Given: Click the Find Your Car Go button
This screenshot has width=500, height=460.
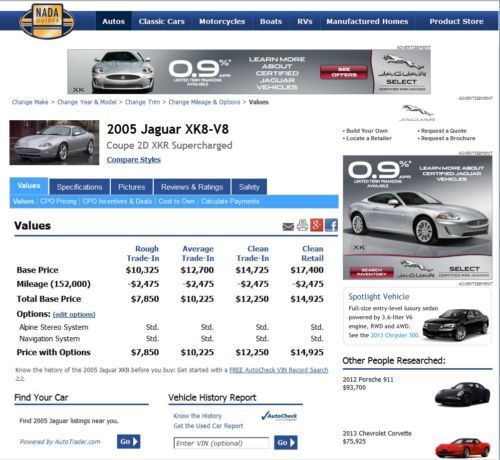Looking at the screenshot, I should click(x=128, y=442).
